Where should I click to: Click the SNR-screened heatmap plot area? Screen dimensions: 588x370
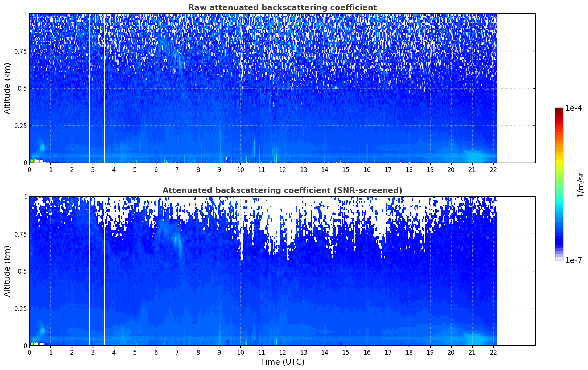point(282,271)
